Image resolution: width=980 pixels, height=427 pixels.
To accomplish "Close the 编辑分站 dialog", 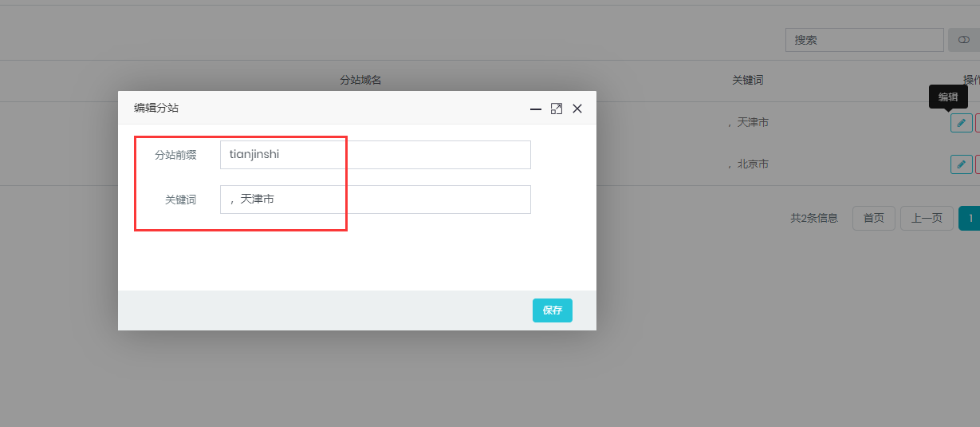I will 577,109.
